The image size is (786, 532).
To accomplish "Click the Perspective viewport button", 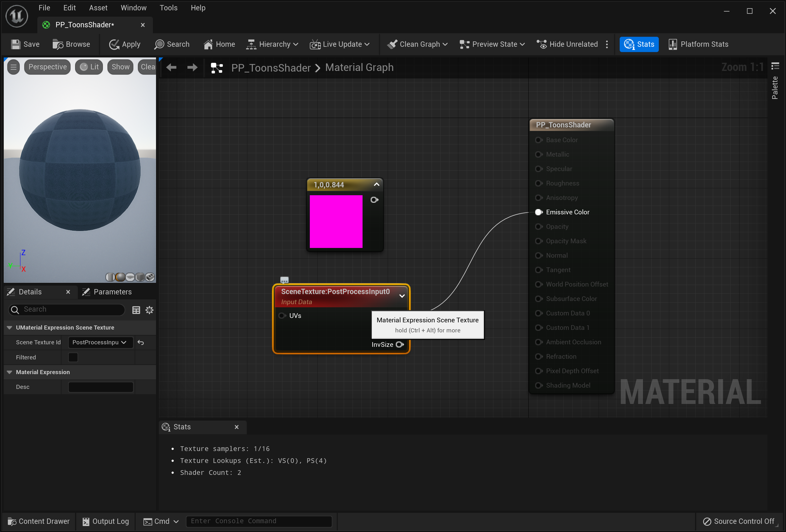I will (x=47, y=67).
